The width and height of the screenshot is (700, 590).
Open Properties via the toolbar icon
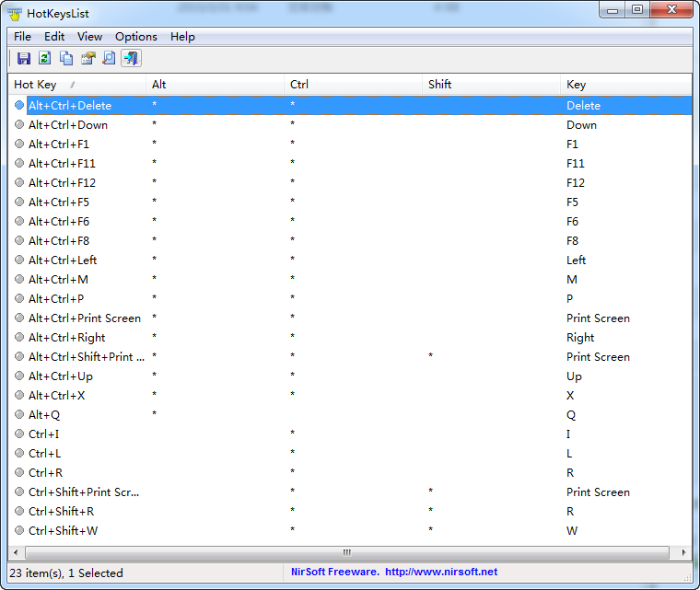[88, 59]
